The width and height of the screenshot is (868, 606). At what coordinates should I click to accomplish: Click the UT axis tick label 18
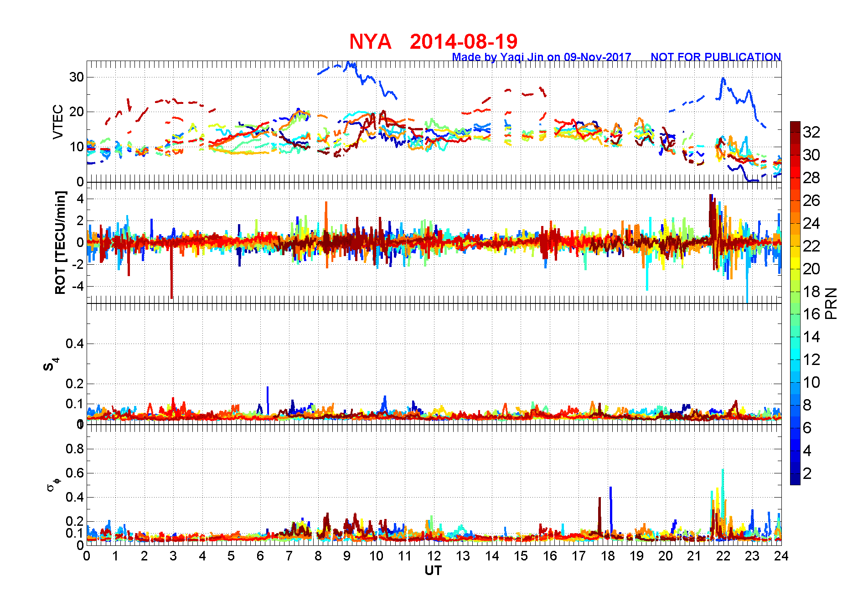coord(608,556)
